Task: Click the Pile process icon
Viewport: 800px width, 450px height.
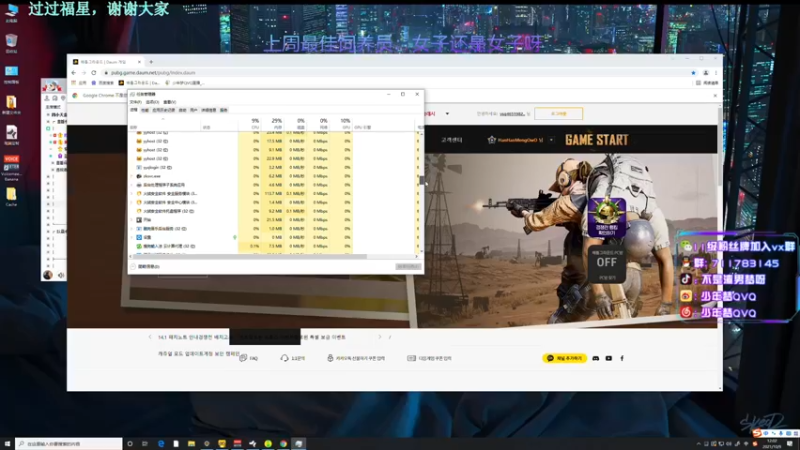Action: [x=139, y=220]
